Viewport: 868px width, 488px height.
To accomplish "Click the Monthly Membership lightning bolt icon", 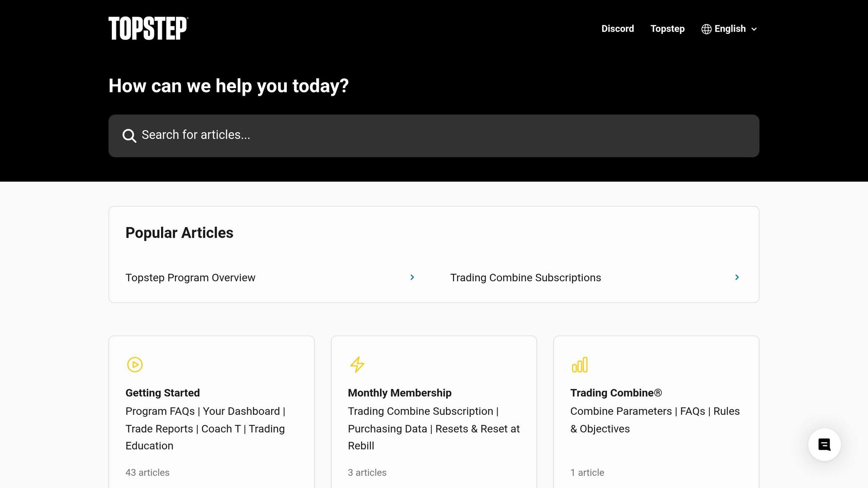I will click(x=357, y=364).
